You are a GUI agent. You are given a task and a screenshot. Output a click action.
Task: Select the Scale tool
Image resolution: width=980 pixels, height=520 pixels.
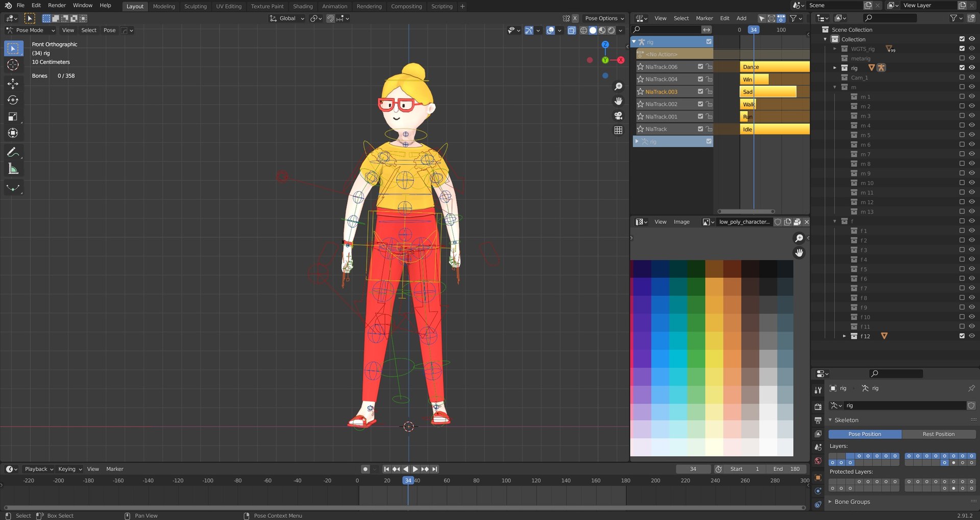point(13,116)
